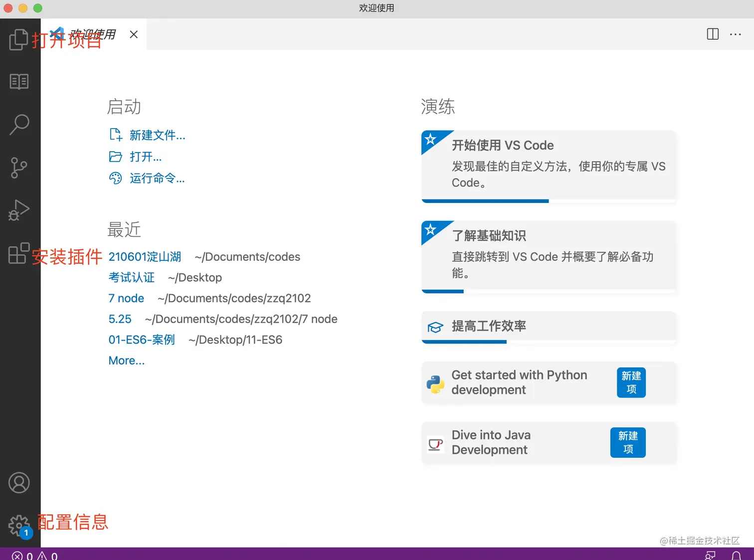Click the 打开... link
This screenshot has width=754, height=560.
click(146, 157)
